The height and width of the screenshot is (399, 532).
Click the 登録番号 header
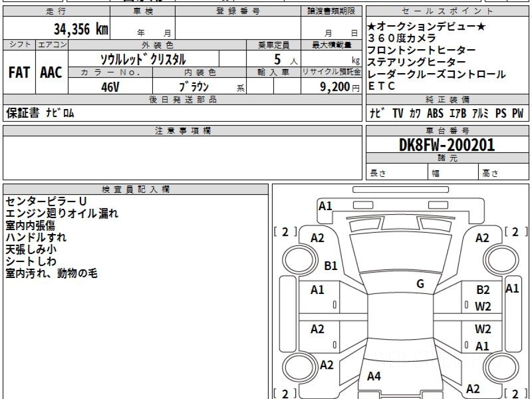tap(238, 12)
